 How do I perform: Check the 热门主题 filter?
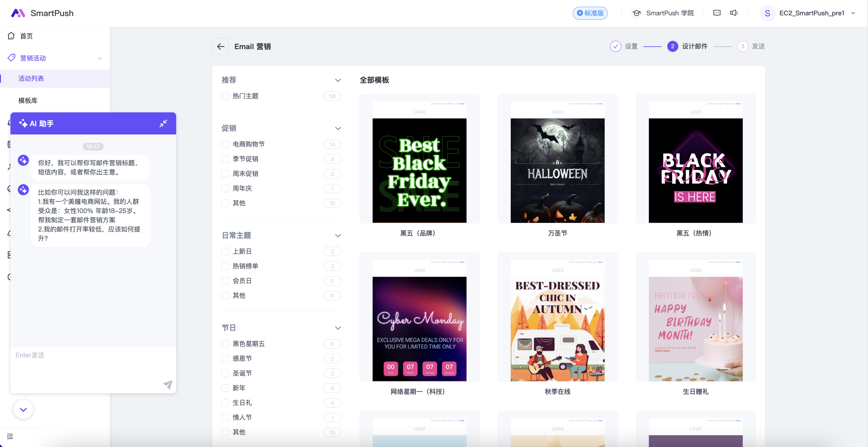point(225,96)
